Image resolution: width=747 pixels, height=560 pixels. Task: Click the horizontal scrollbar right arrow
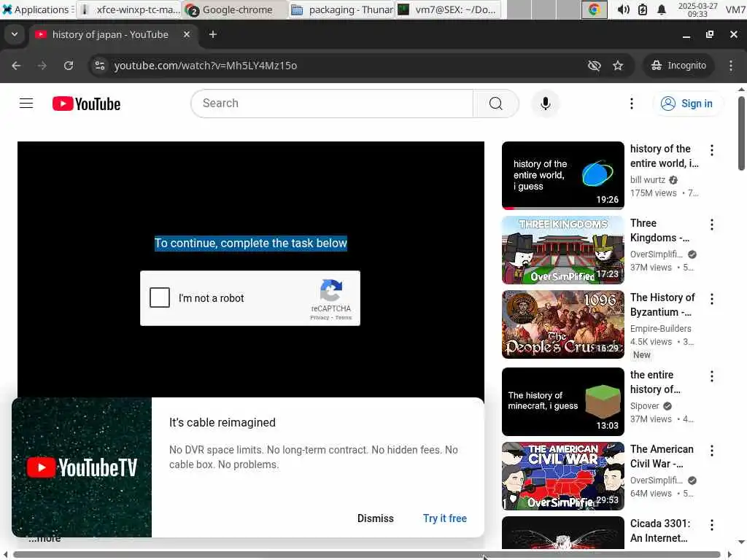[x=729, y=555]
